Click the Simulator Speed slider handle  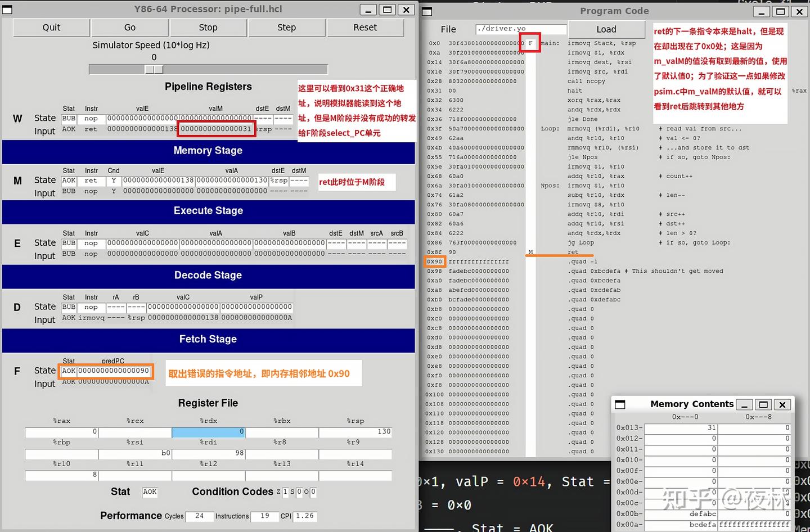click(x=154, y=69)
